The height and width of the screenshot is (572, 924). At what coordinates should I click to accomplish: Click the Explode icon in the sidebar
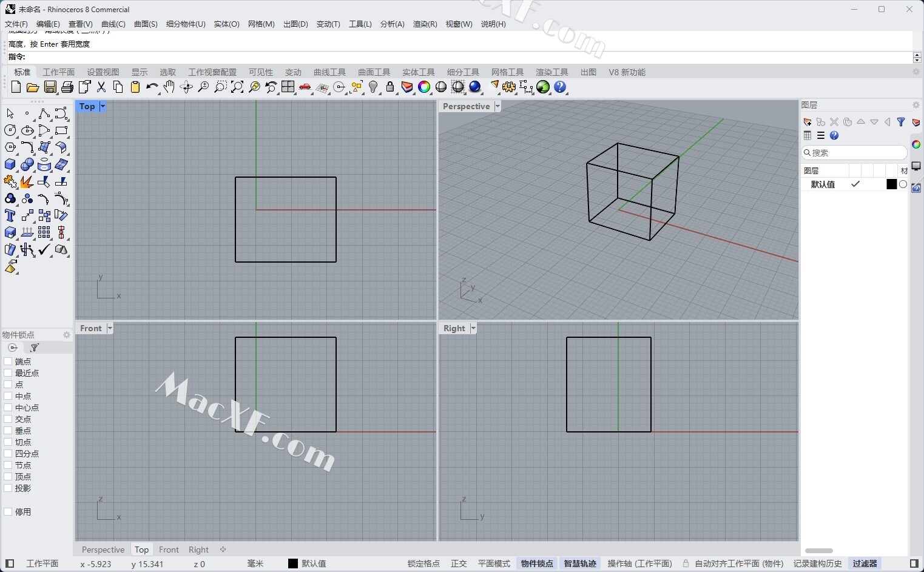pos(27,181)
